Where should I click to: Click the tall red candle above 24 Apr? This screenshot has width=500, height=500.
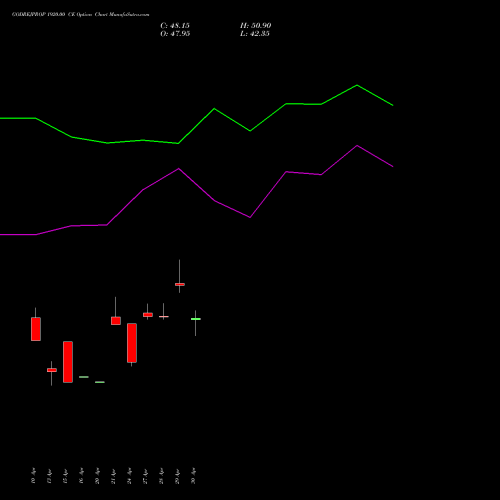[132, 343]
